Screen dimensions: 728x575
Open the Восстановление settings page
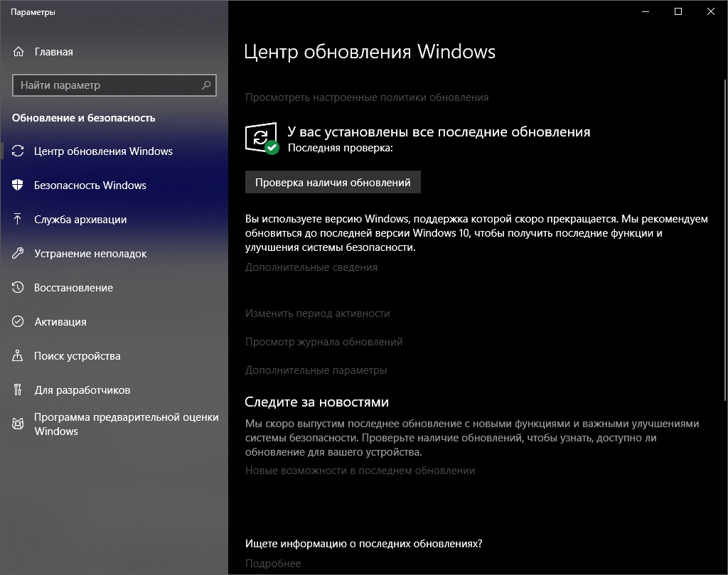click(114, 287)
